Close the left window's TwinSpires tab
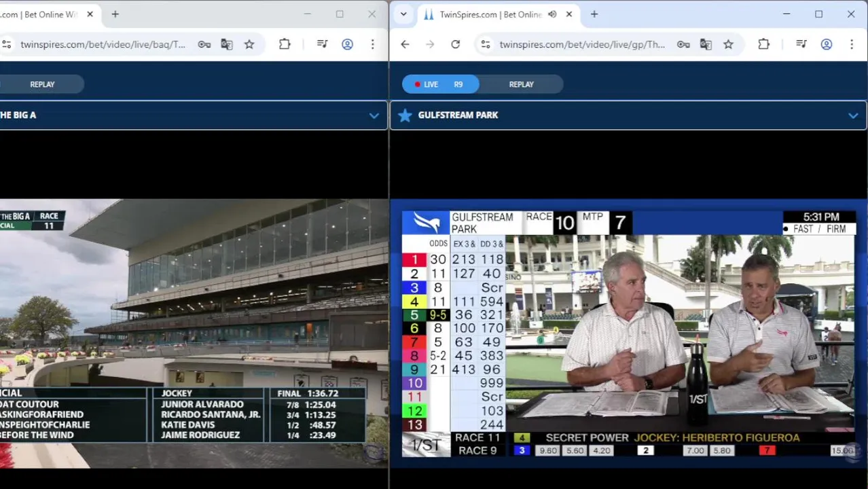The height and width of the screenshot is (489, 868). (x=90, y=14)
